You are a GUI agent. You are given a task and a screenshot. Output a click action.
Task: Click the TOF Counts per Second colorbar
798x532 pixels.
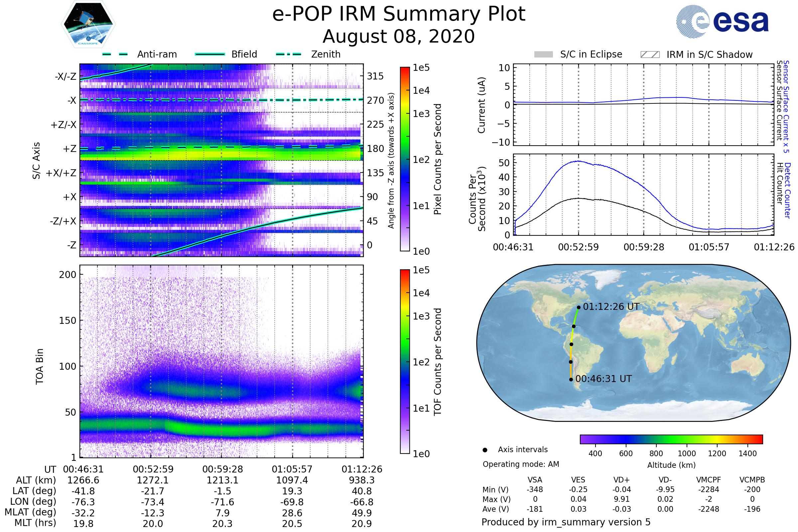(x=405, y=361)
